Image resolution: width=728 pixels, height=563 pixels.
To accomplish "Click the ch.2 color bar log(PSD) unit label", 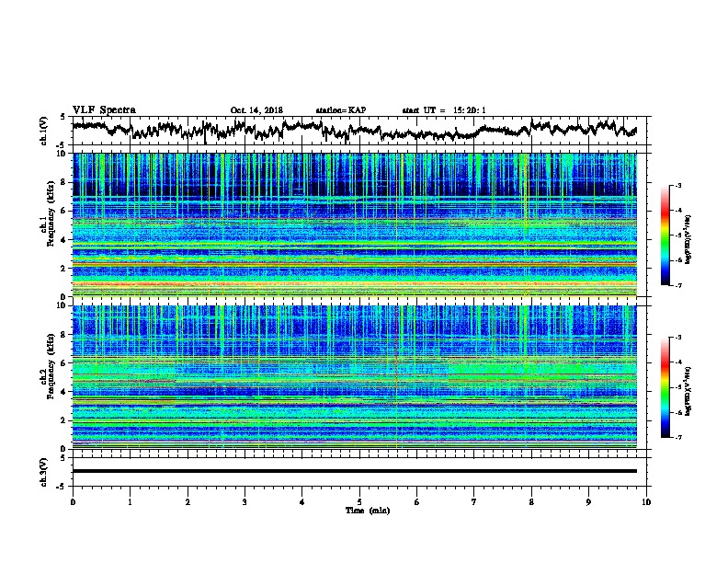I will [688, 391].
